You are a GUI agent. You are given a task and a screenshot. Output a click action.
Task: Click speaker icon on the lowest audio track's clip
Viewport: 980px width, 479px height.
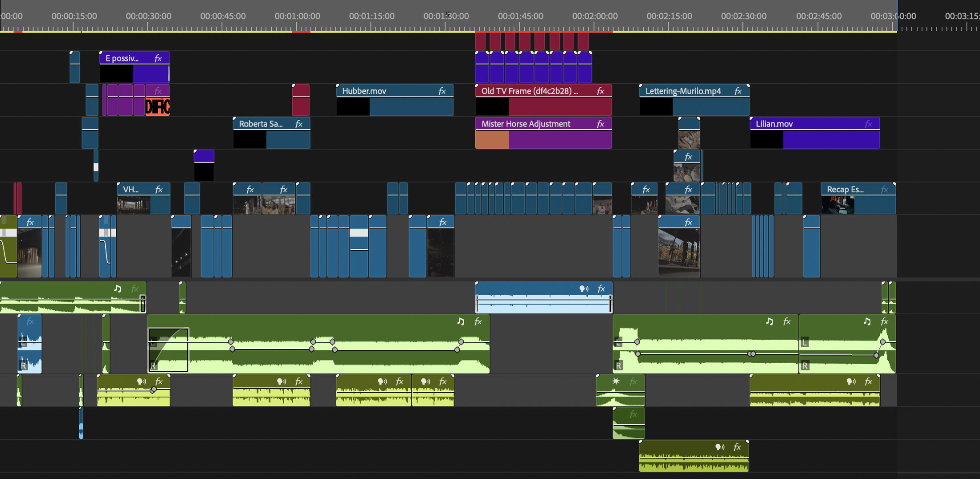720,447
